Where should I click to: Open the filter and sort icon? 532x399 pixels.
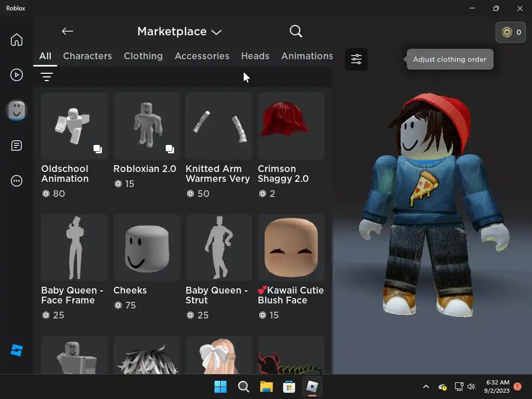point(47,77)
